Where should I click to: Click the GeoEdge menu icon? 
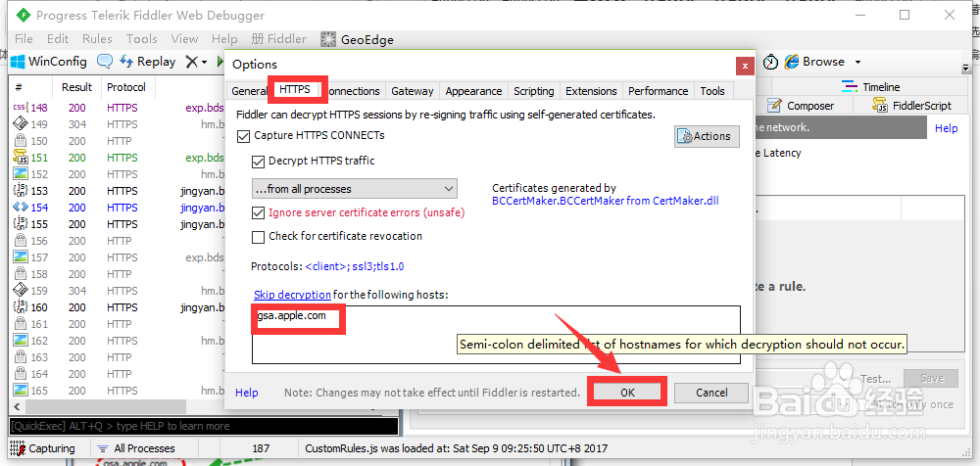tap(328, 39)
